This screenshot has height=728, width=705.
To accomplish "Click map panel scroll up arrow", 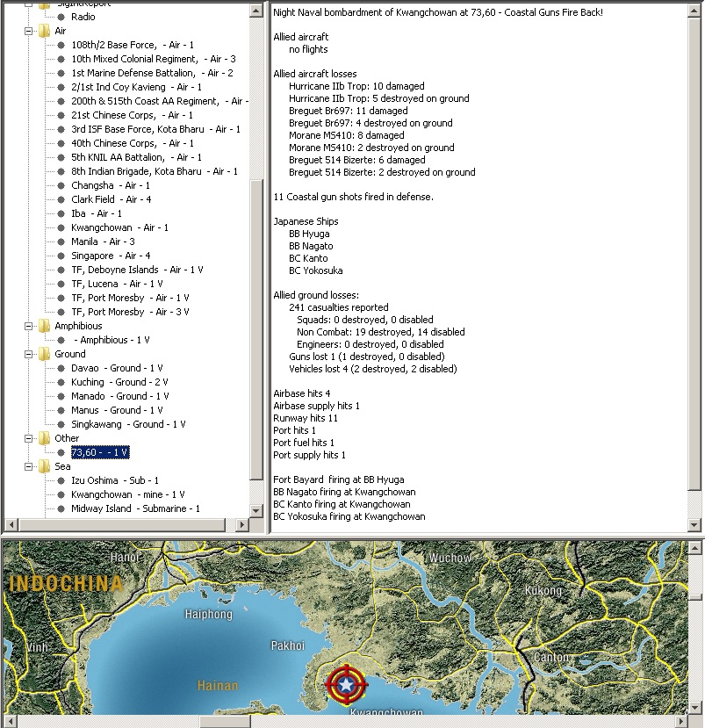I will coord(694,548).
